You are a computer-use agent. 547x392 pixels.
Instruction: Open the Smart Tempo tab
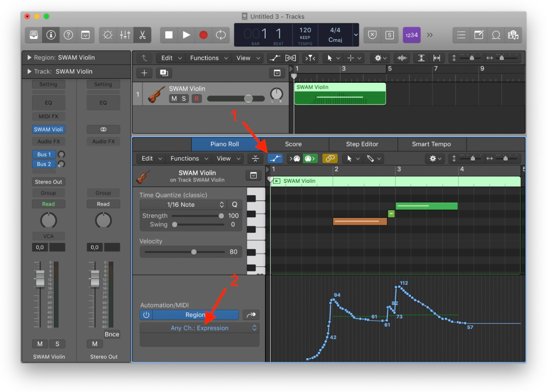431,144
